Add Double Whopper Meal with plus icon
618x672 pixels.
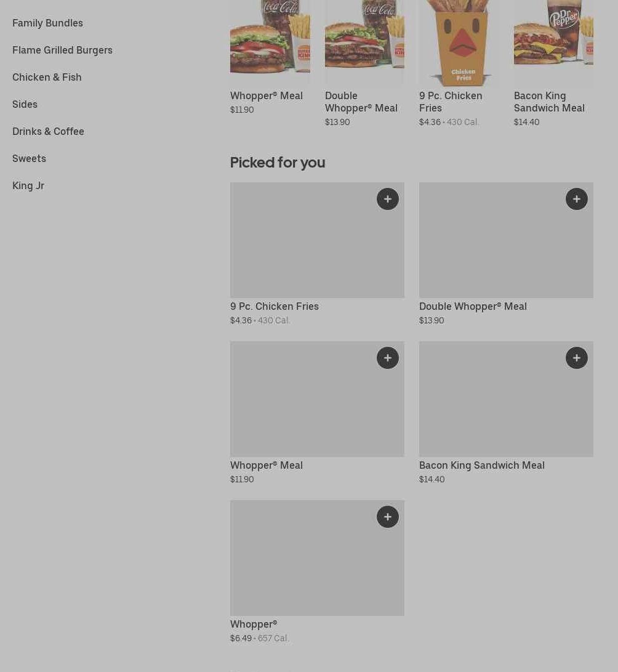point(577,199)
